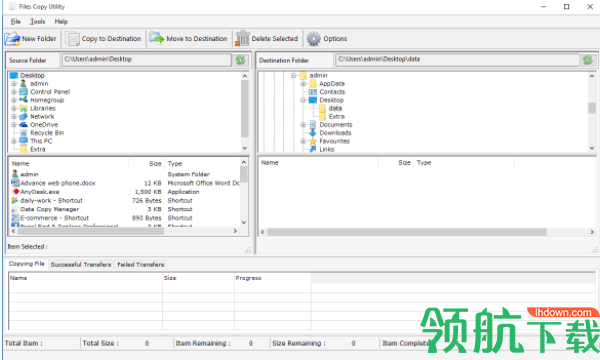Select the Desktop root in source tree
This screenshot has width=600, height=360.
tap(32, 75)
